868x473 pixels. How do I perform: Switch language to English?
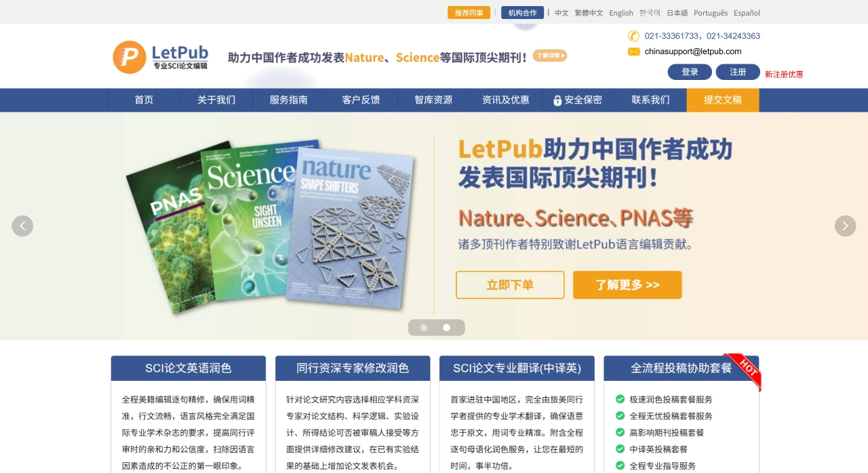pyautogui.click(x=621, y=13)
